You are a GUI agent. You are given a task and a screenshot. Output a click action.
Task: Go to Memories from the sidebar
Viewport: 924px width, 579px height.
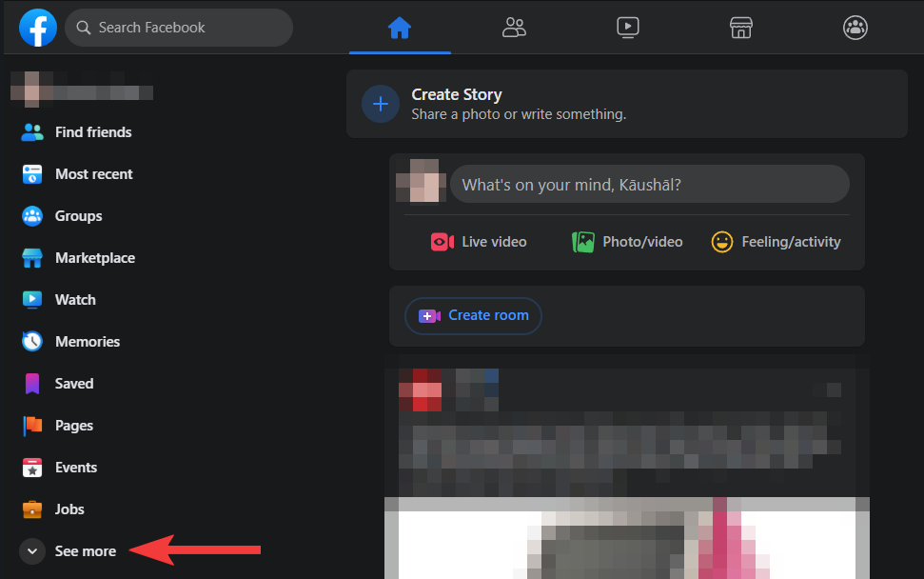pyautogui.click(x=88, y=341)
